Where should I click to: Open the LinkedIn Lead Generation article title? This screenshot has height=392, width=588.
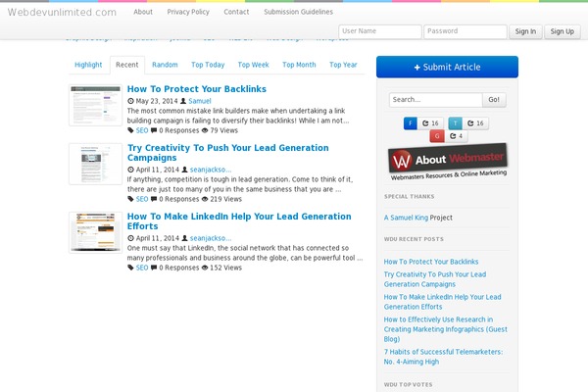click(x=239, y=221)
